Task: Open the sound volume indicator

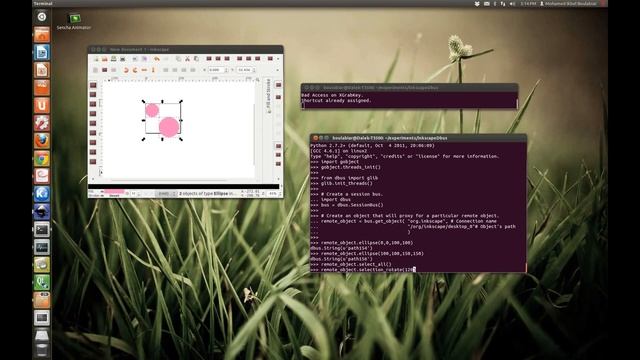Action: point(512,4)
